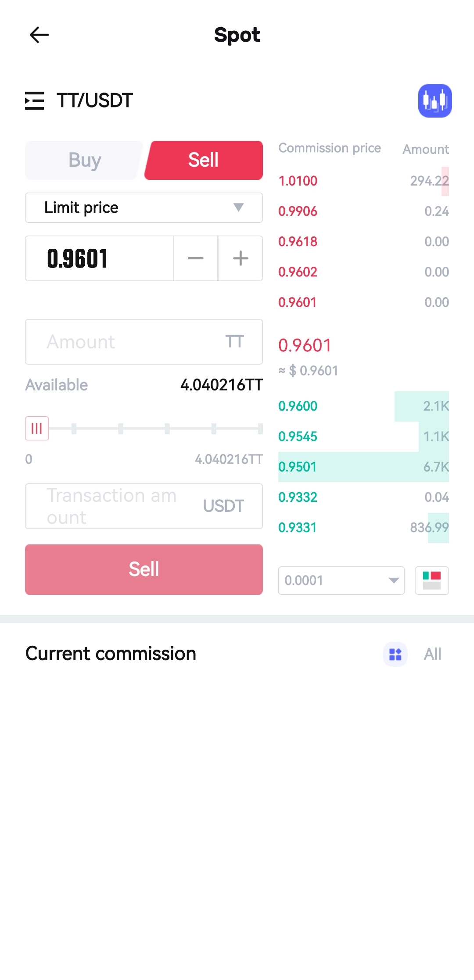Click the dropdown arrow beside Limit price
The image size is (474, 980).
click(x=238, y=207)
